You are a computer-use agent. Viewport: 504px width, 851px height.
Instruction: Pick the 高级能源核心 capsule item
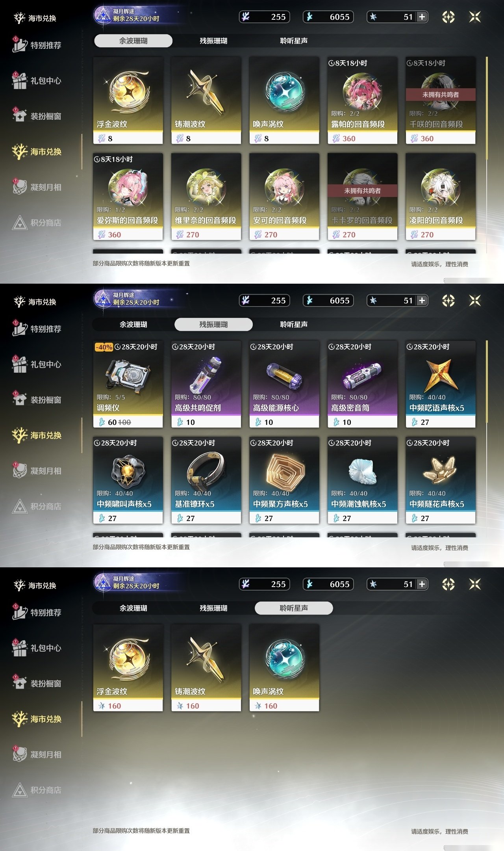[x=284, y=384]
